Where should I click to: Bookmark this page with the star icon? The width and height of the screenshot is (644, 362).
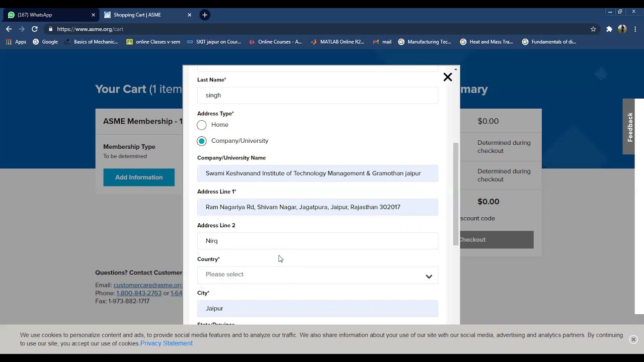point(593,29)
